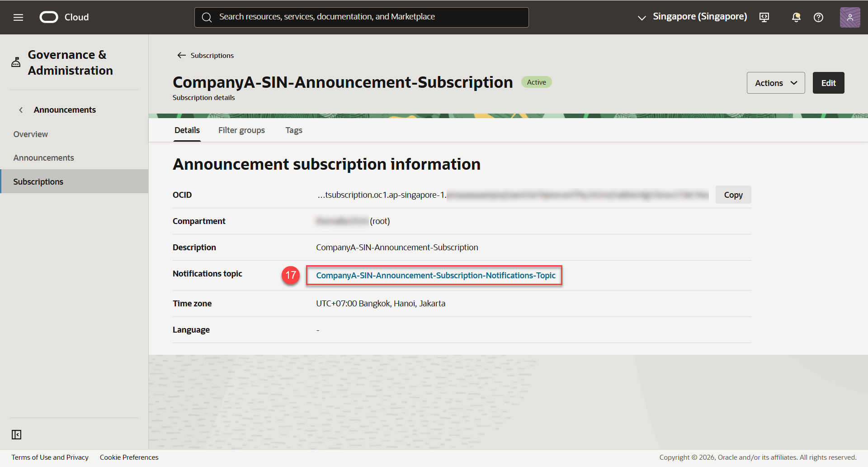The height and width of the screenshot is (467, 868).
Task: Open the Actions dropdown
Action: (x=776, y=83)
